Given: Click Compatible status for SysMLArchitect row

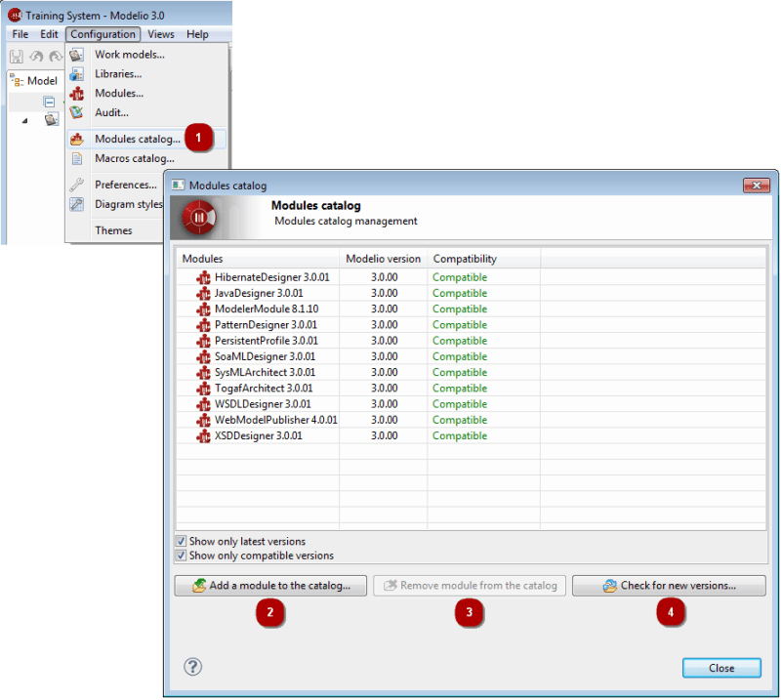Looking at the screenshot, I should point(460,373).
